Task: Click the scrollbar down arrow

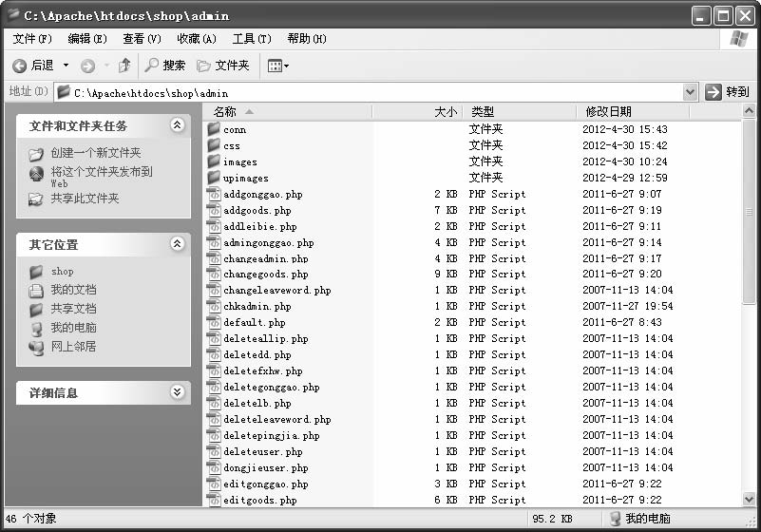Action: 749,499
